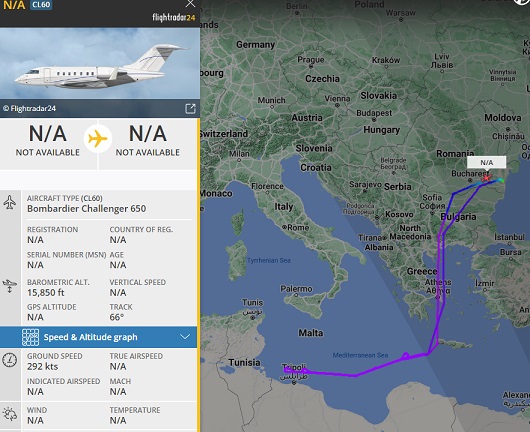Click the Flightradar24 photo copyright credit
This screenshot has height=432, width=530.
click(29, 109)
